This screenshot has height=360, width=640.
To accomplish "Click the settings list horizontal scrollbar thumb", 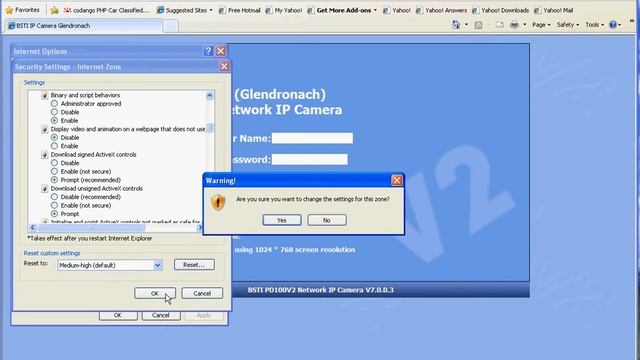I will 91,227.
